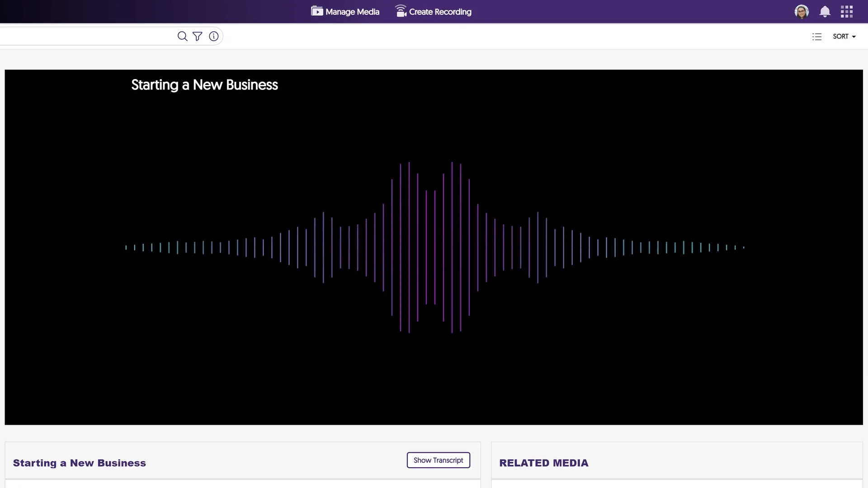Open the user profile avatar menu
This screenshot has width=868, height=488.
802,12
